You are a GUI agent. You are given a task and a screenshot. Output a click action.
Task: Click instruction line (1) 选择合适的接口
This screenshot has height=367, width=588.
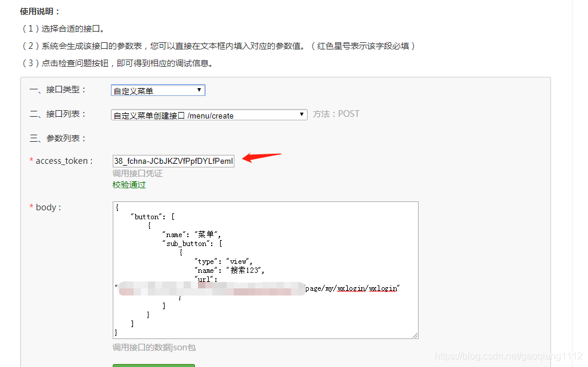[x=63, y=29]
